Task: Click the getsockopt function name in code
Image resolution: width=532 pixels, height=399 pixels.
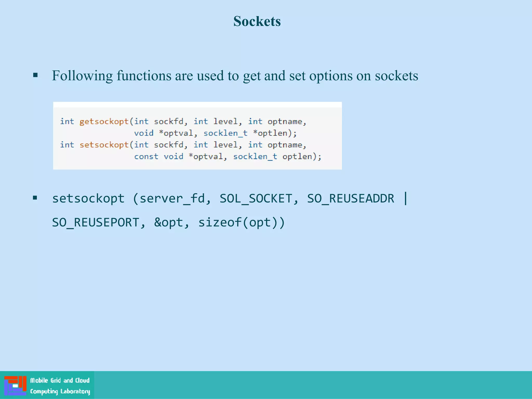Action: click(104, 122)
